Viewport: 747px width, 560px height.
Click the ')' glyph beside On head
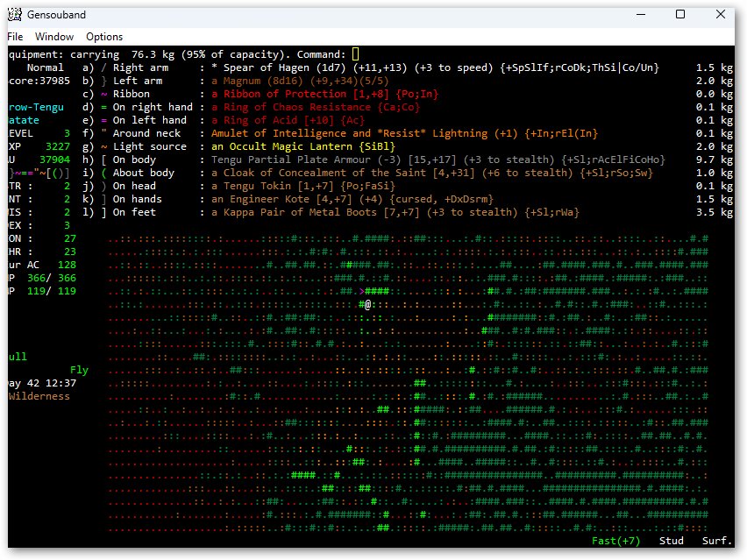tap(103, 186)
